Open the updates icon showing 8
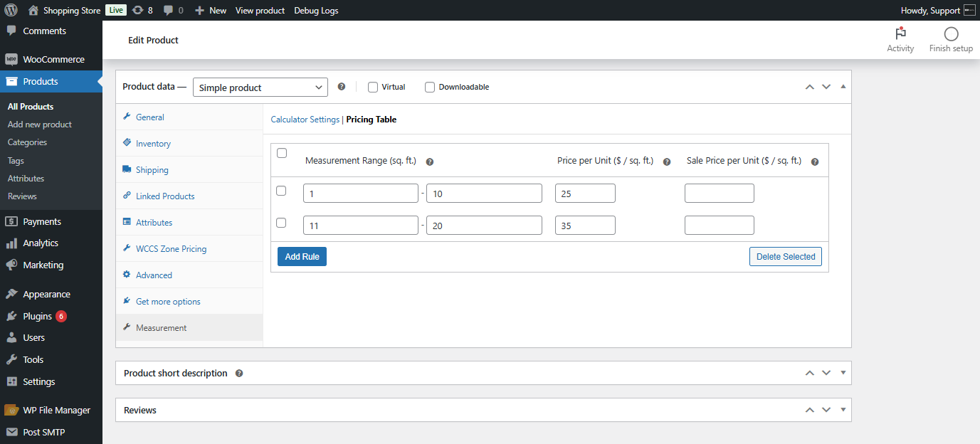The height and width of the screenshot is (444, 980). click(x=137, y=10)
